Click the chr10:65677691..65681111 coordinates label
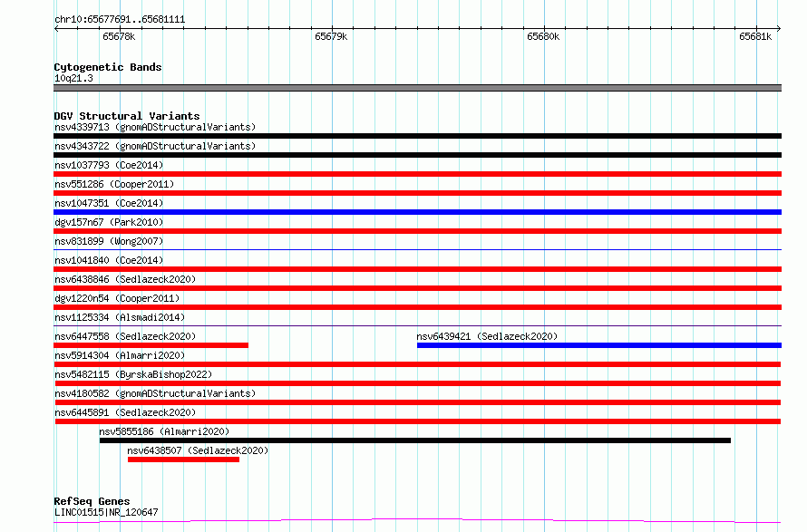This screenshot has height=532, width=807. coord(120,20)
